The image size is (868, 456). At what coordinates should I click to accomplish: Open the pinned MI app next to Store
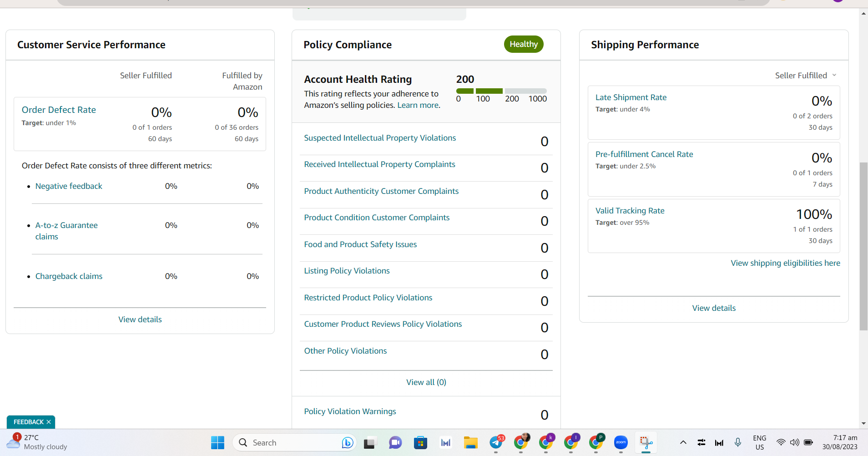tap(446, 442)
